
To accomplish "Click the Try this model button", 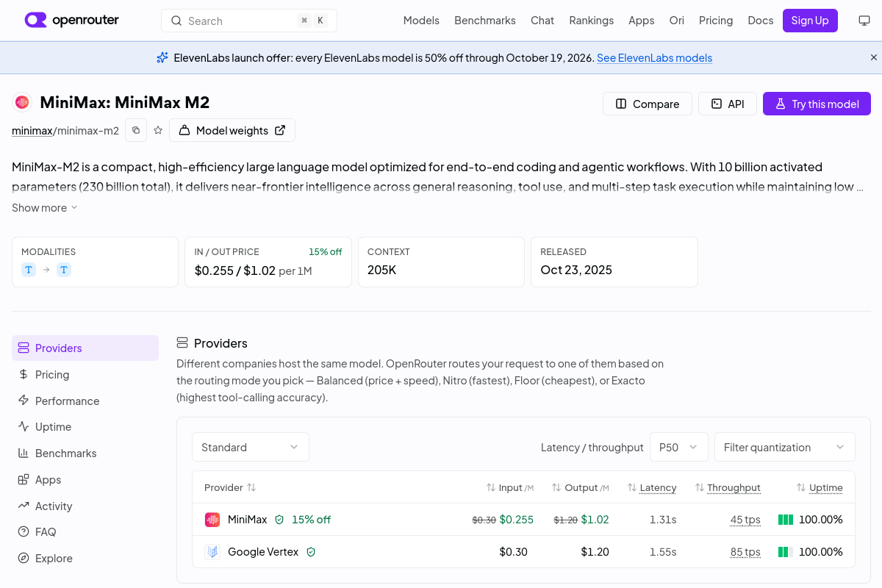I will (817, 104).
